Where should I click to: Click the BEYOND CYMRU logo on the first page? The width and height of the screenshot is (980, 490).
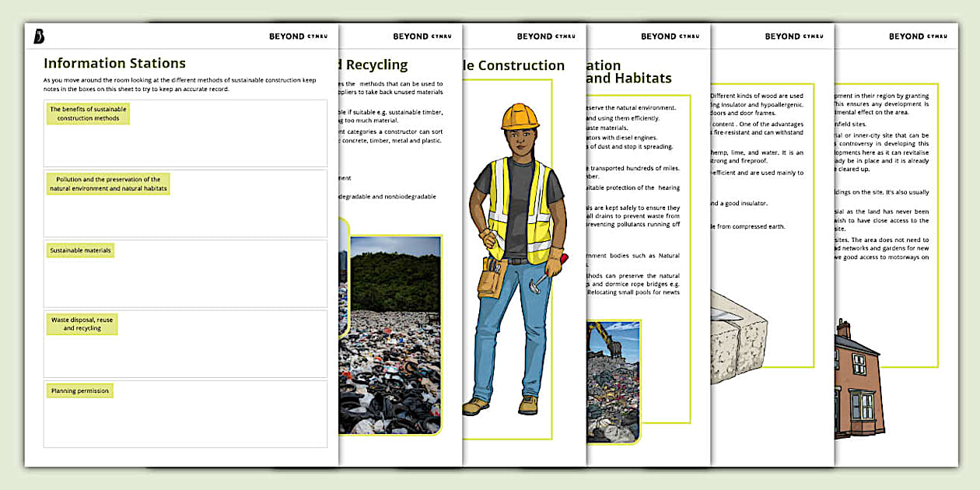point(297,36)
